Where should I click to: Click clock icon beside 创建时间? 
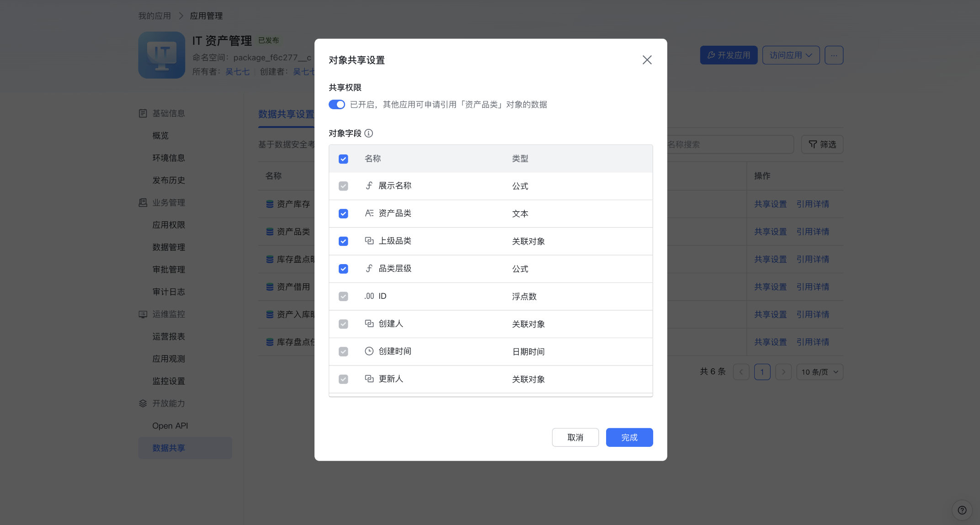(x=369, y=351)
